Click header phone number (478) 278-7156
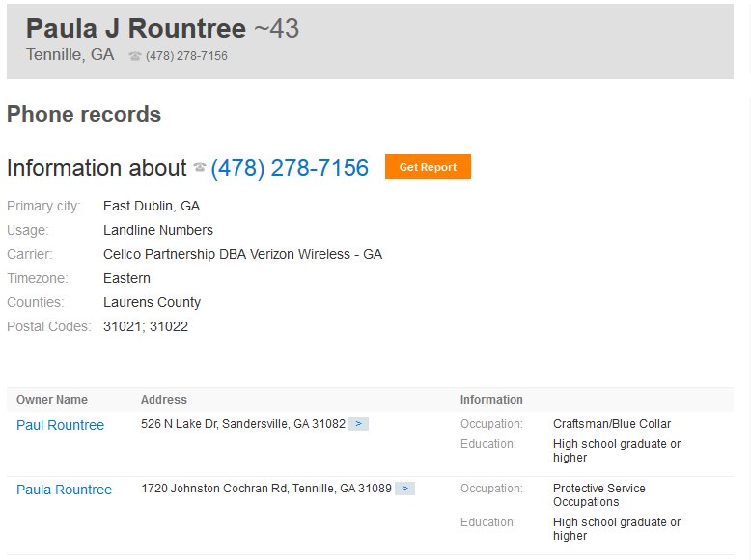751x560 pixels. [186, 56]
